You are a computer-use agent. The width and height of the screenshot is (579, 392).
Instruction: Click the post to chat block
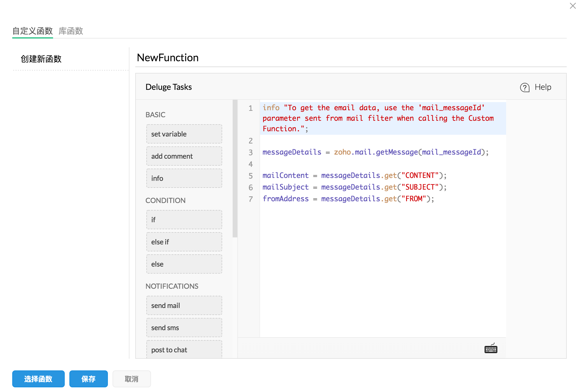click(184, 349)
